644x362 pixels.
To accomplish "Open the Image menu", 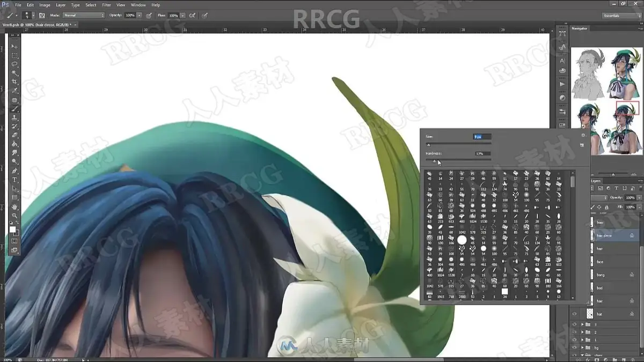I will point(45,5).
